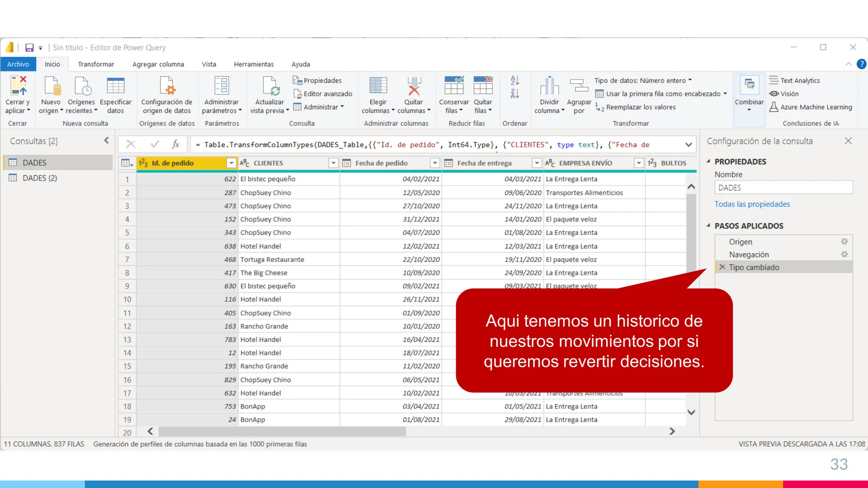Screen dimensions: 868x488
Task: Open Configuración de origen de datos
Action: coord(167,86)
